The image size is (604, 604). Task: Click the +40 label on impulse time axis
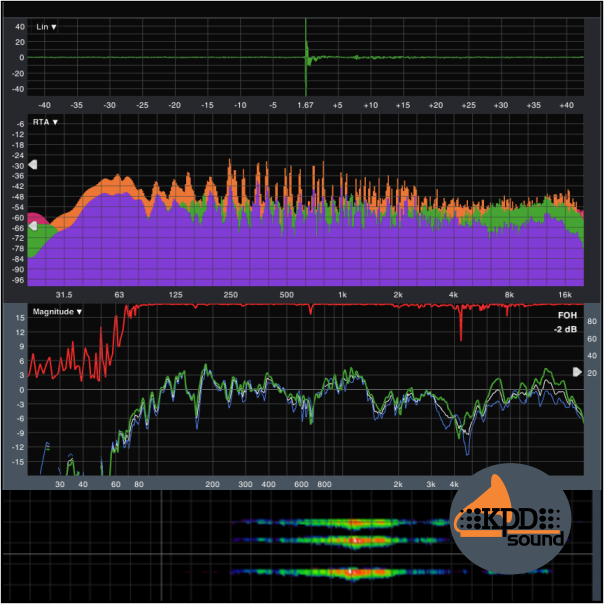567,105
